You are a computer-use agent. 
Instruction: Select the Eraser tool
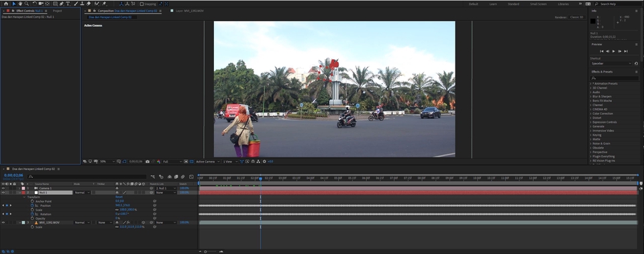point(89,4)
